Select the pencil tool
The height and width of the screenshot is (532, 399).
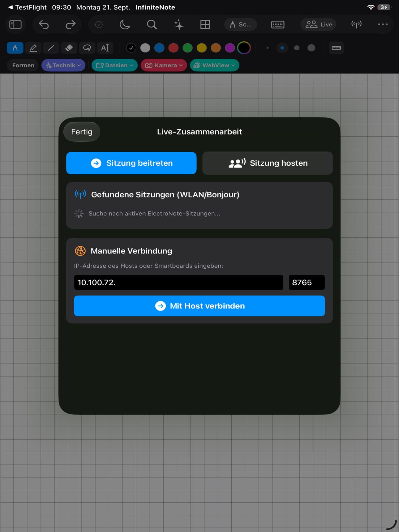[51, 48]
